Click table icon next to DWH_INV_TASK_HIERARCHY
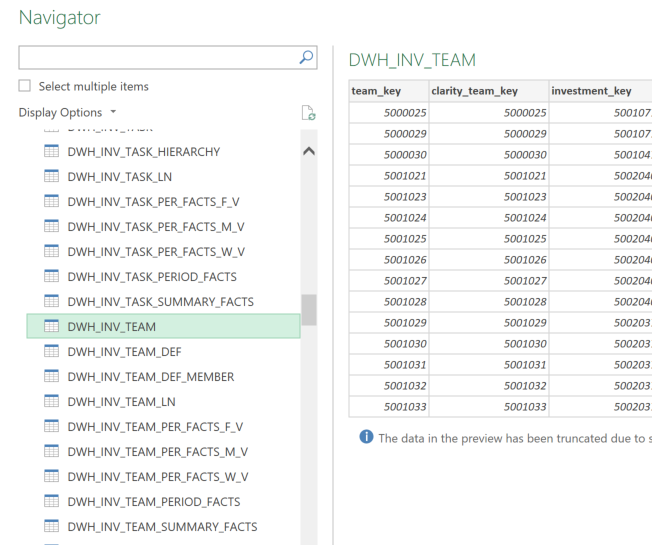Image resolution: width=652 pixels, height=545 pixels. [51, 152]
